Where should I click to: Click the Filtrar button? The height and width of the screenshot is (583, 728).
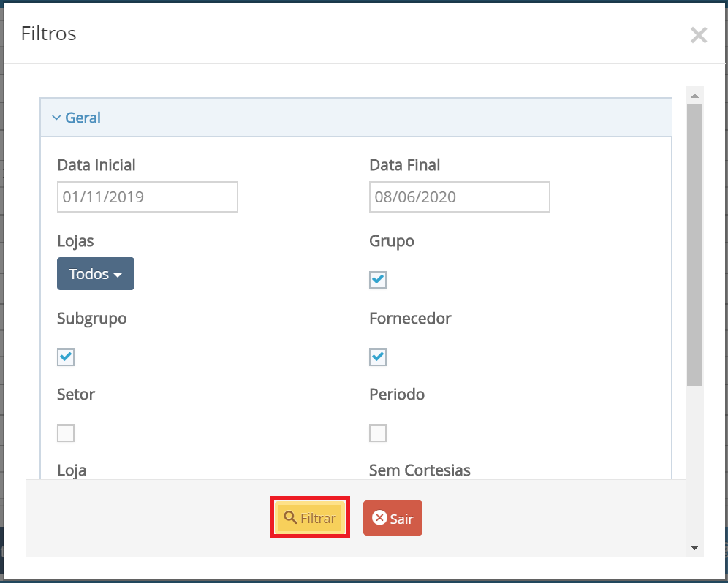coord(310,517)
